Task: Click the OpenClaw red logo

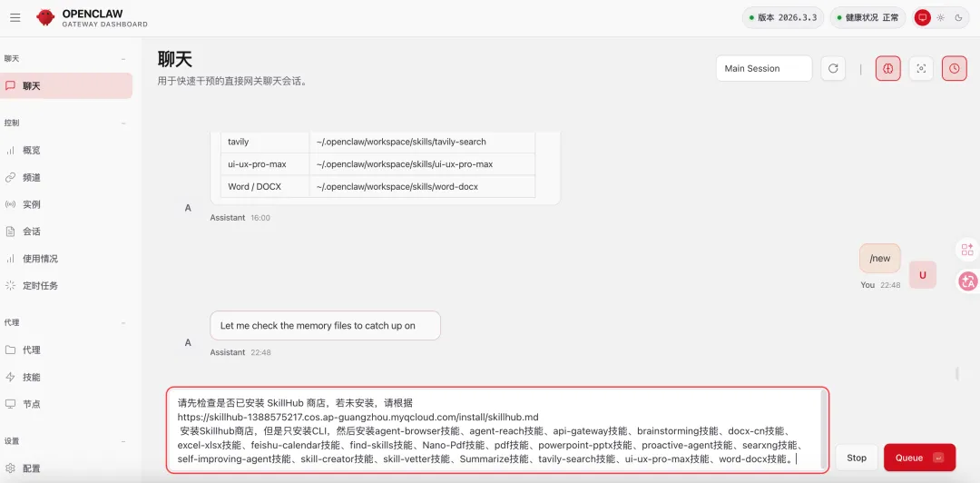Action: pyautogui.click(x=45, y=17)
